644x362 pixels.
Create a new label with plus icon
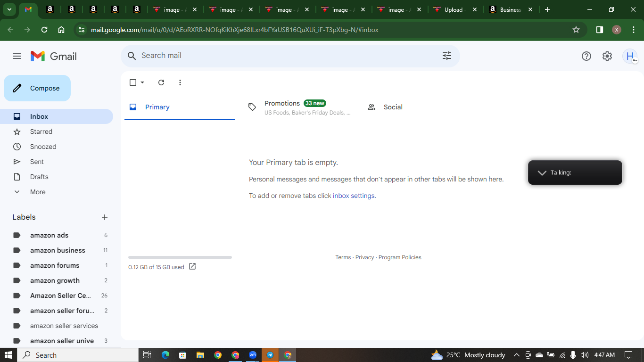[x=105, y=217]
